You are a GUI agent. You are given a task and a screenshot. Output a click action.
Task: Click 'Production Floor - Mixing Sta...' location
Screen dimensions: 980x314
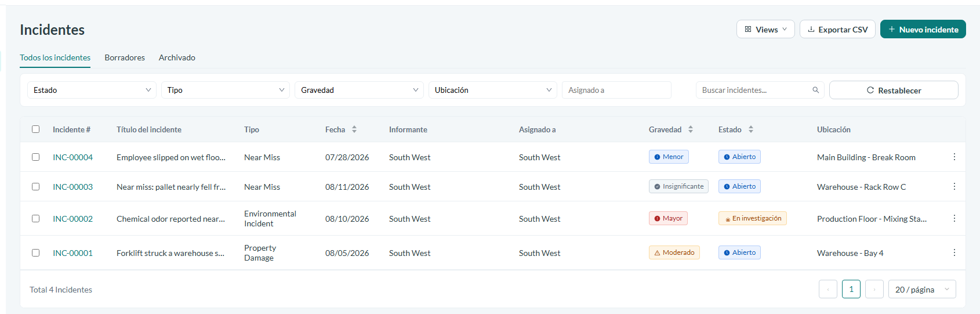[872, 219]
